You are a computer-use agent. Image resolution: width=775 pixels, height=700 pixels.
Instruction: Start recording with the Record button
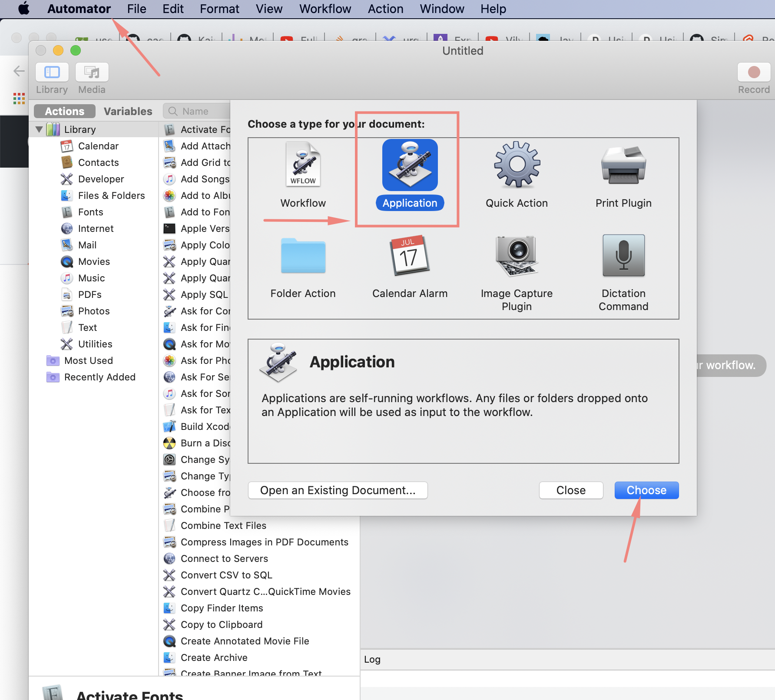point(754,72)
